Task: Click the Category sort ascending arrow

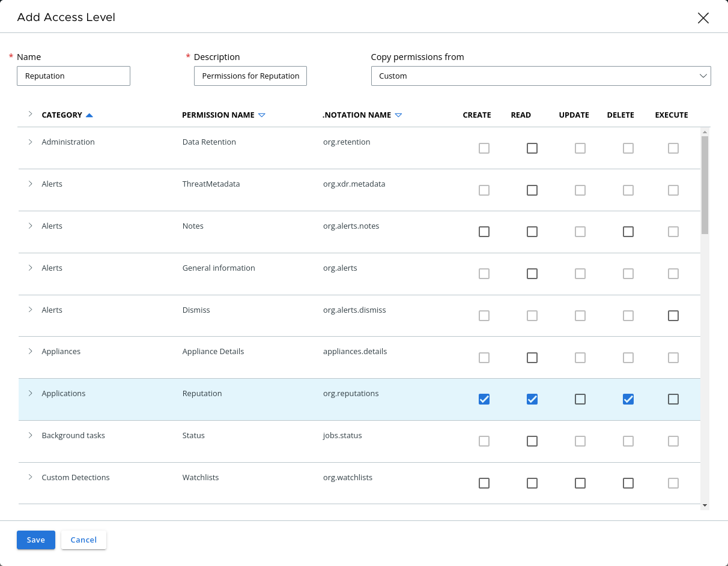Action: (x=89, y=115)
